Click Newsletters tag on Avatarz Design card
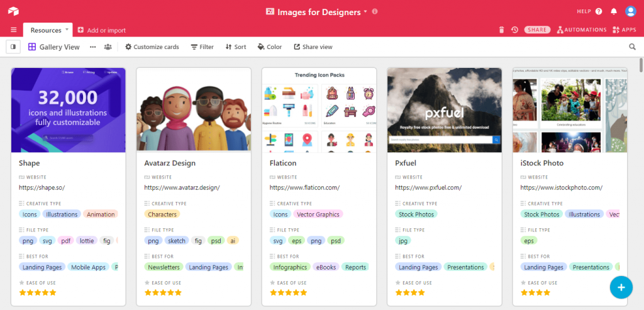 pos(164,267)
